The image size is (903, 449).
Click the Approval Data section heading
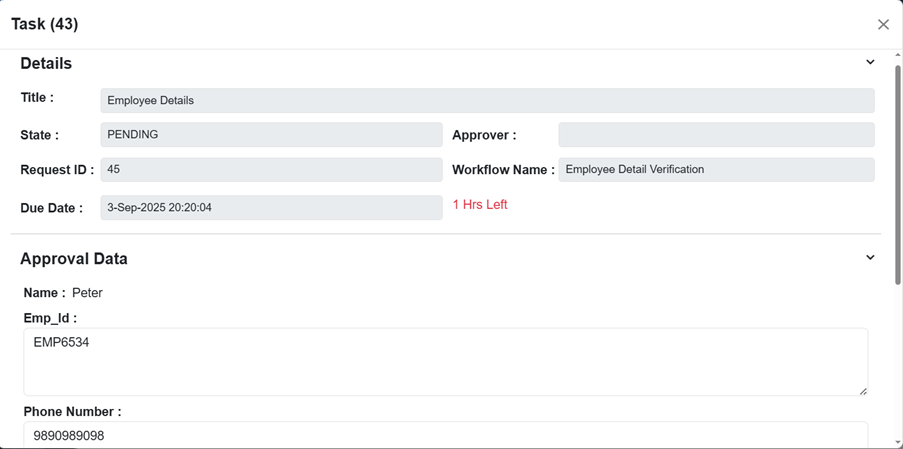[x=74, y=258]
